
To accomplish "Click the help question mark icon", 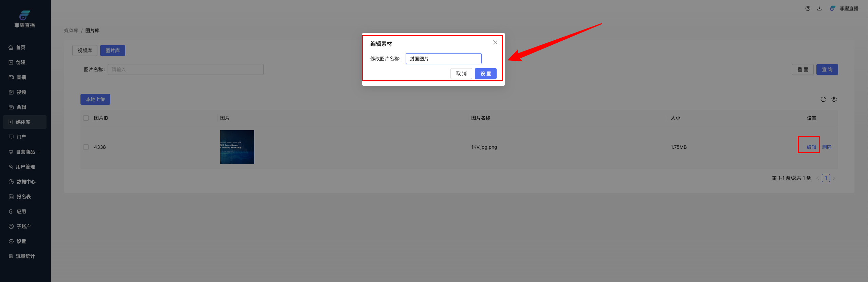I will click(808, 8).
